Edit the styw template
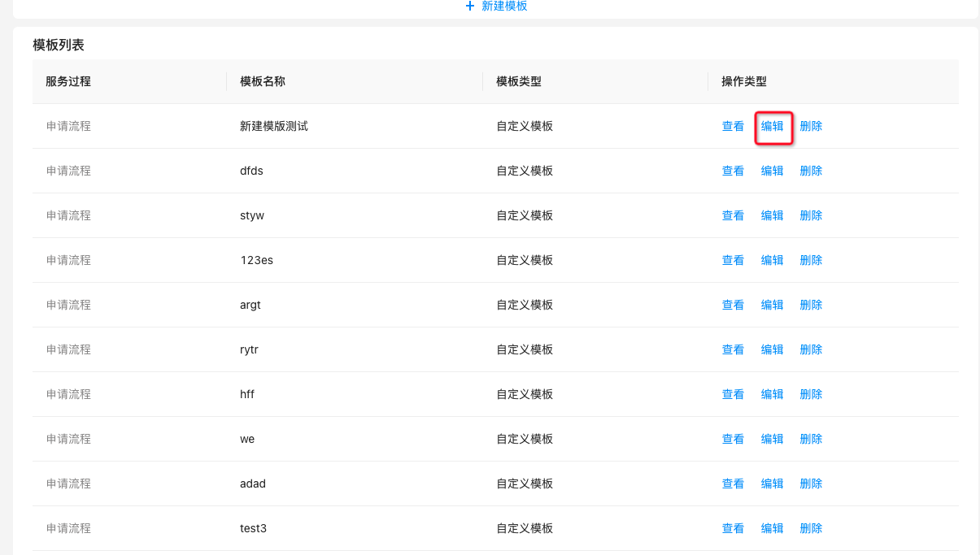Screen dimensions: 980x555 (772, 215)
